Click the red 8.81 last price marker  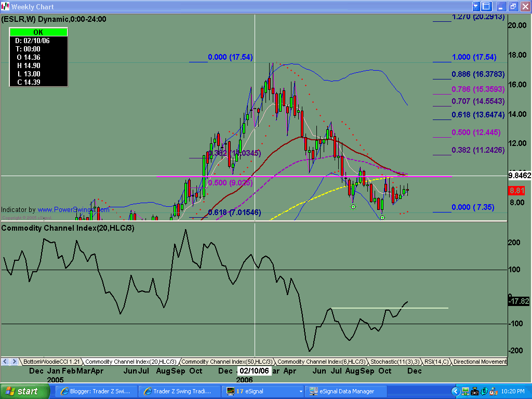(x=517, y=191)
